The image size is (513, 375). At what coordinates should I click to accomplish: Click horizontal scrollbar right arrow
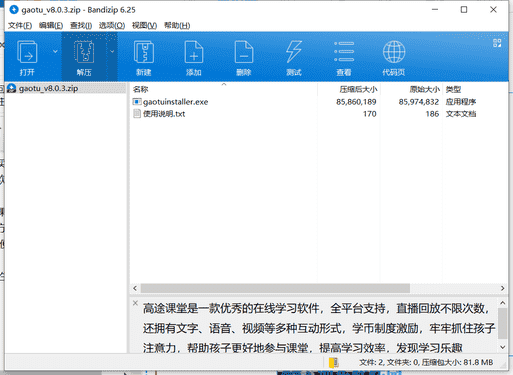click(x=502, y=288)
